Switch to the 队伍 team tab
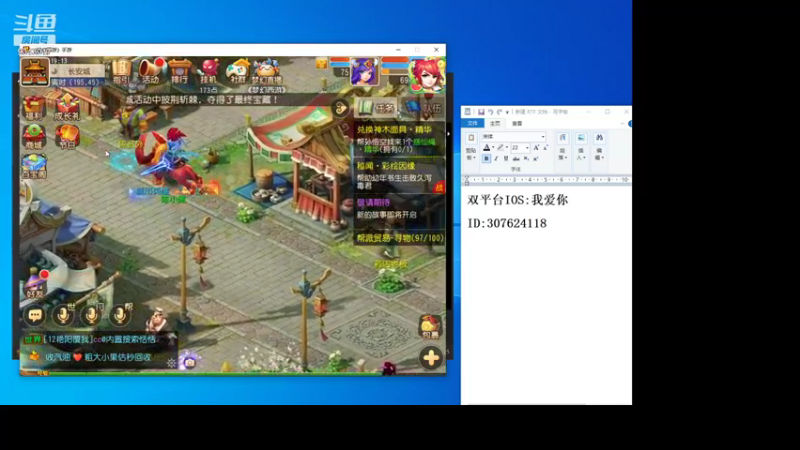800x450 pixels. click(423, 108)
